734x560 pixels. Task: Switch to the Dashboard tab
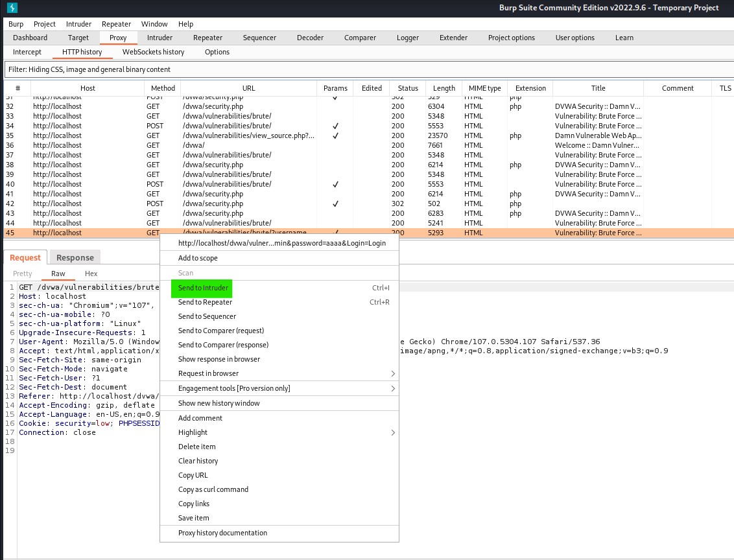[30, 38]
